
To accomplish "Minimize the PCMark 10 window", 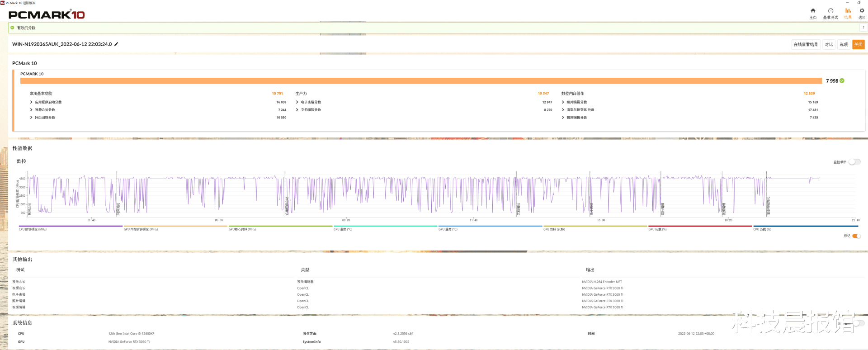I will coord(847,3).
